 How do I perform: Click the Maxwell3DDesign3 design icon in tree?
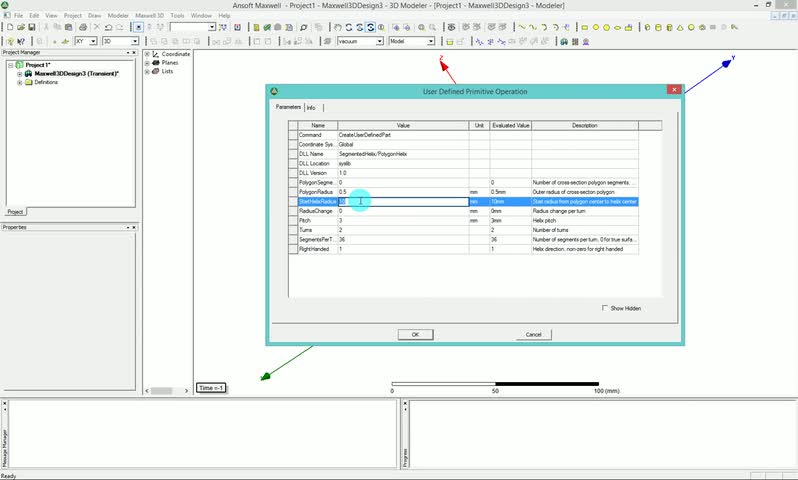29,73
